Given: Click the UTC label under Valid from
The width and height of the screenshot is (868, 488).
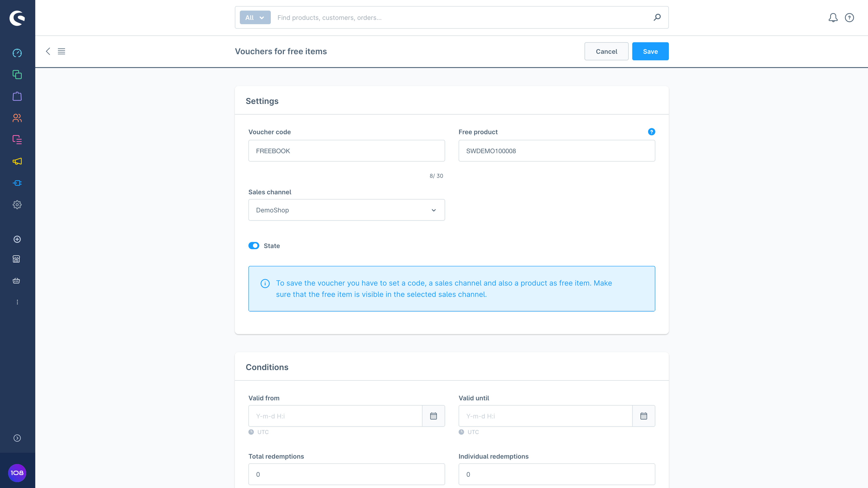Looking at the screenshot, I should (263, 432).
